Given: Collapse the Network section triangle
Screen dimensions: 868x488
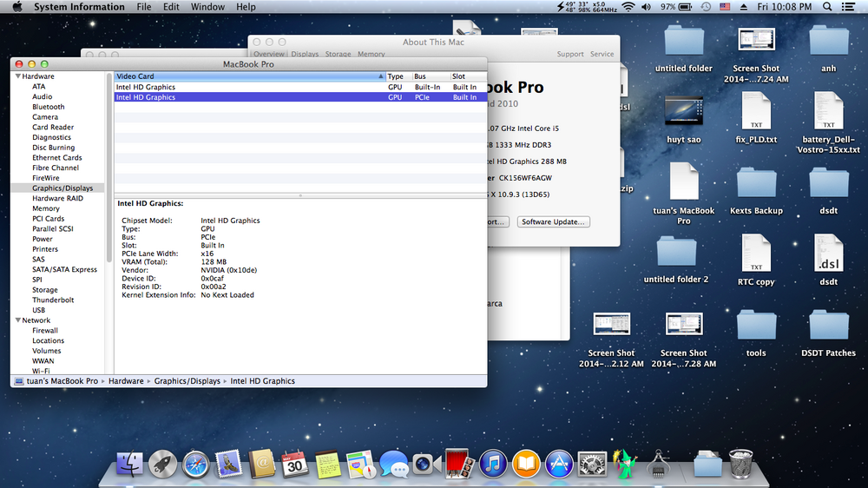Looking at the screenshot, I should click(x=16, y=320).
